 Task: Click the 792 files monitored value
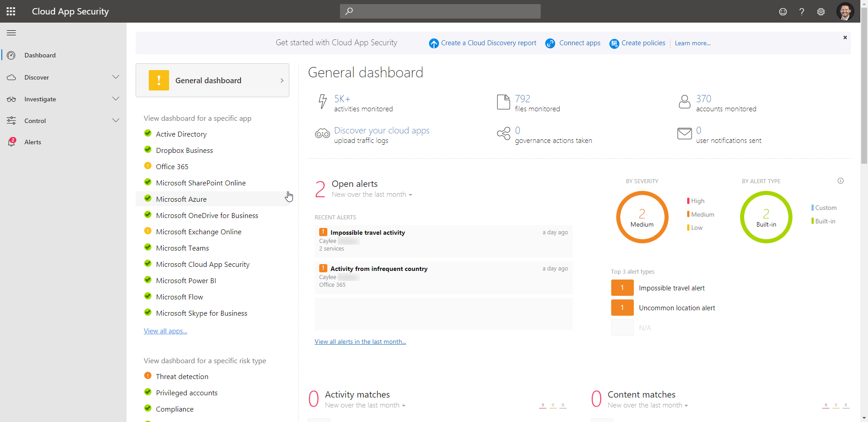click(x=523, y=99)
